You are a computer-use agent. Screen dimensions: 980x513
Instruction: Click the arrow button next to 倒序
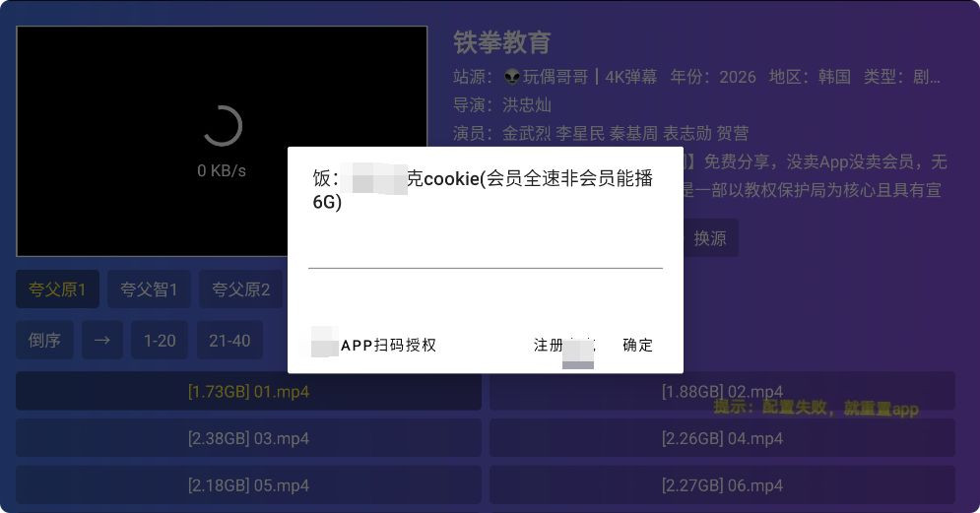click(102, 341)
